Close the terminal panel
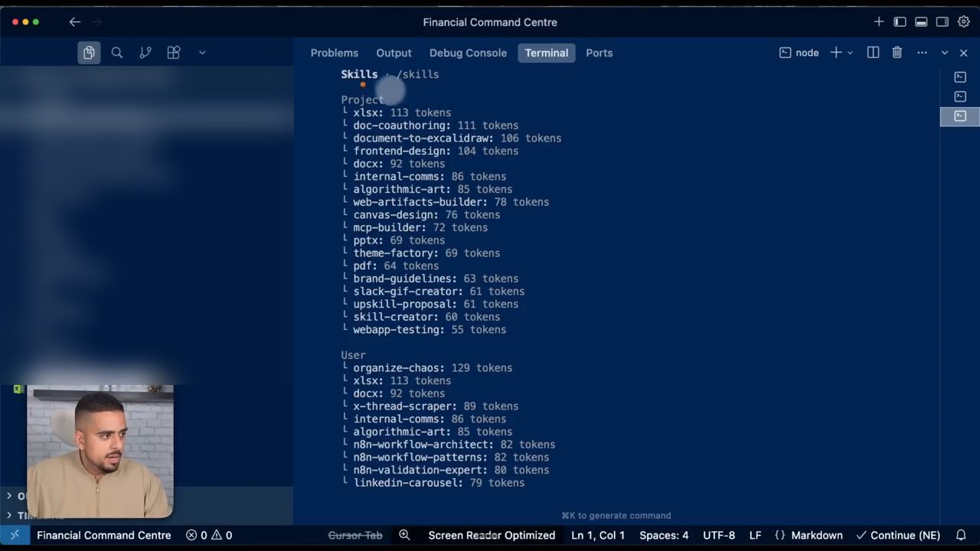 (x=964, y=53)
